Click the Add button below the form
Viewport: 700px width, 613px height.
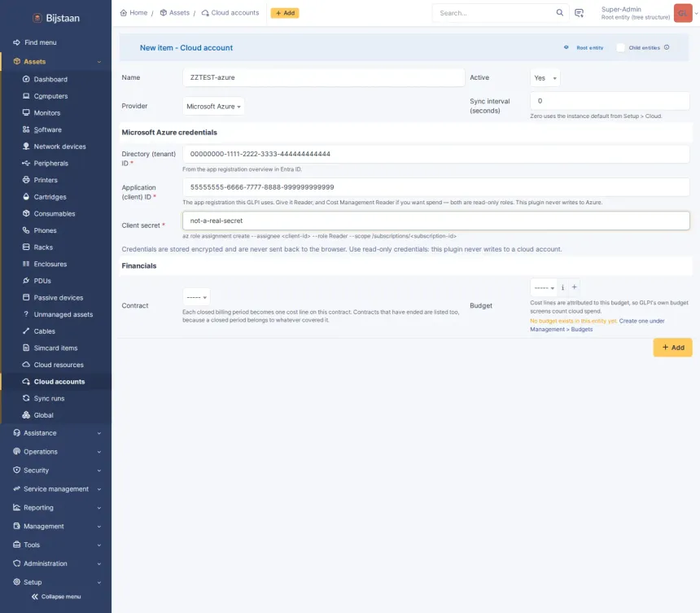pos(673,348)
